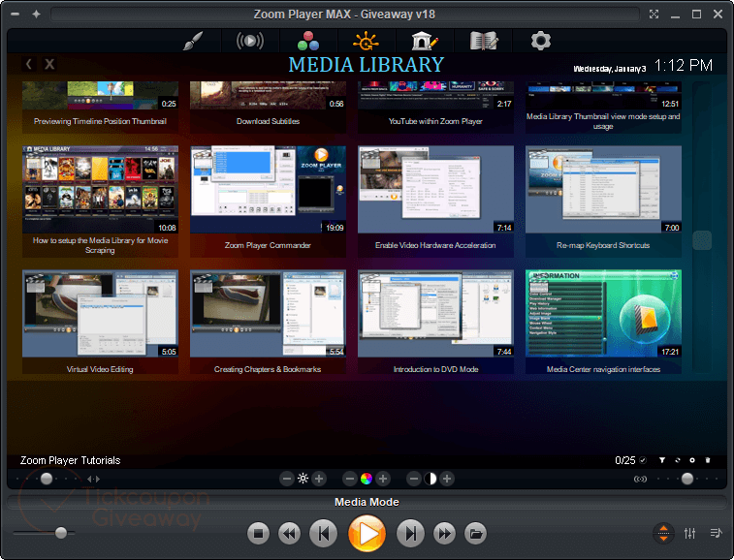Click the small circle record icon
This screenshot has height=560, width=734.
coord(692,460)
